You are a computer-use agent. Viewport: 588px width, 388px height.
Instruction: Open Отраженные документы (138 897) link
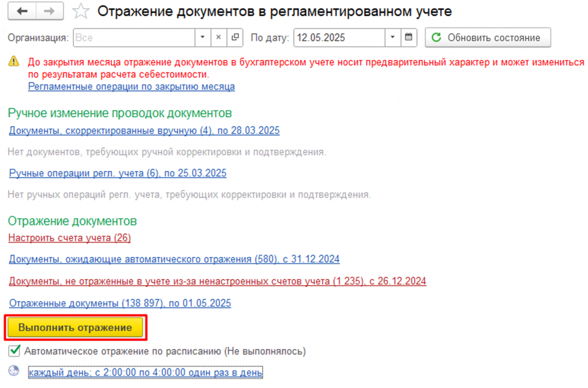click(x=120, y=303)
